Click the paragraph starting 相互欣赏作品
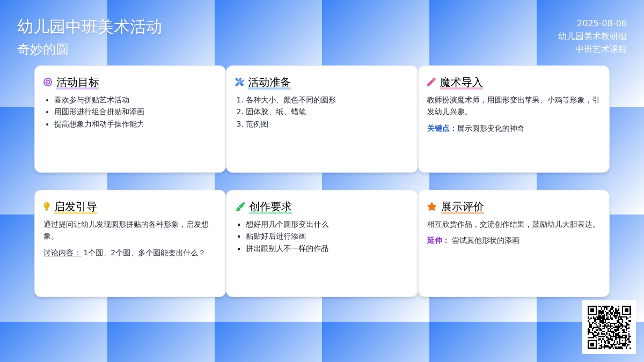The height and width of the screenshot is (362, 644). pos(514,224)
